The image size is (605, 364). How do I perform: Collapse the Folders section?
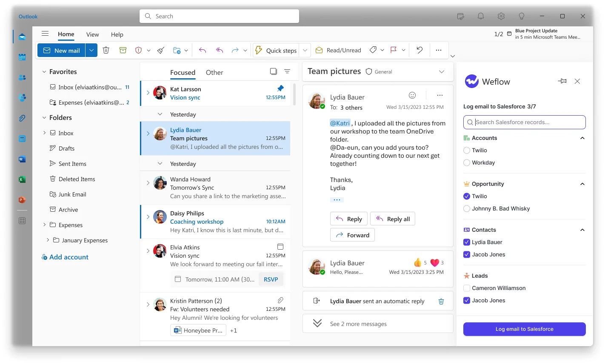pos(44,118)
